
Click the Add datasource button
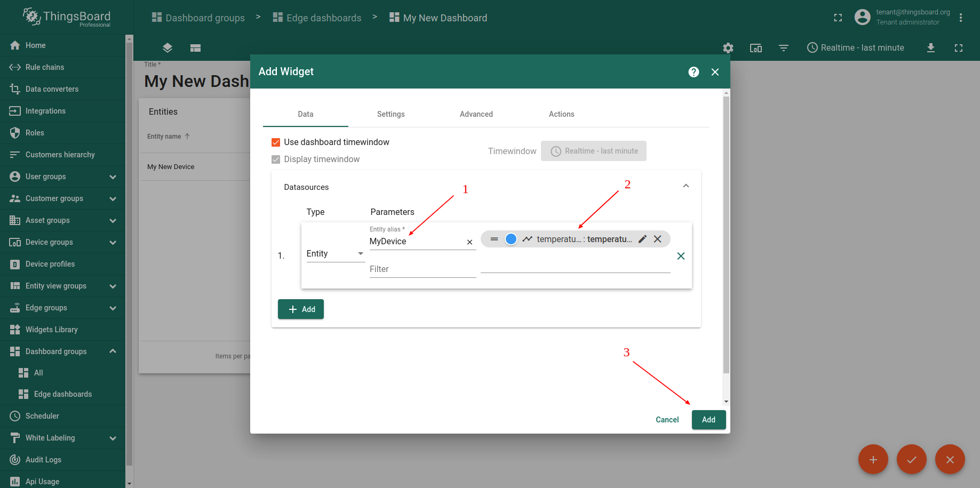click(301, 309)
